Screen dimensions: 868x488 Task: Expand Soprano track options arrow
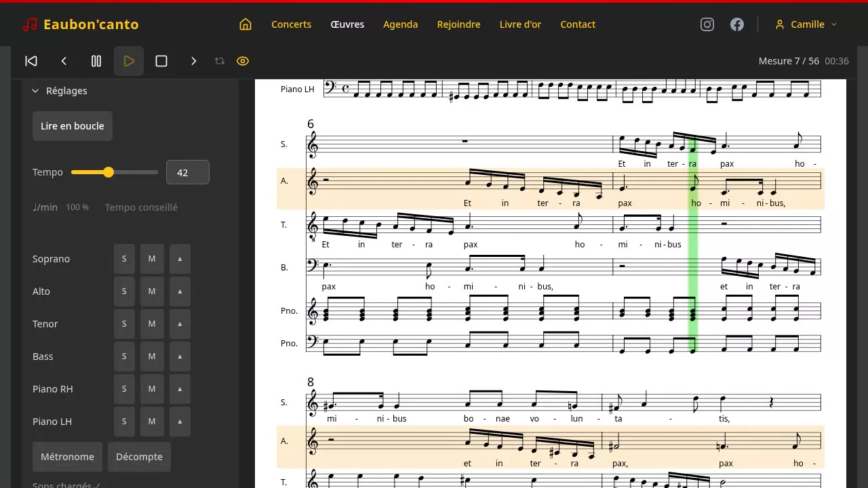click(180, 259)
